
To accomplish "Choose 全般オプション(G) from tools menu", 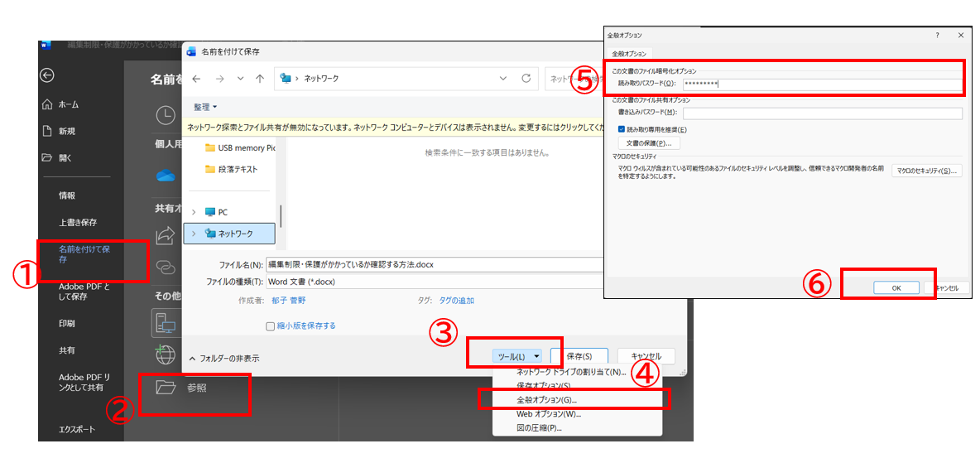I will 540,399.
